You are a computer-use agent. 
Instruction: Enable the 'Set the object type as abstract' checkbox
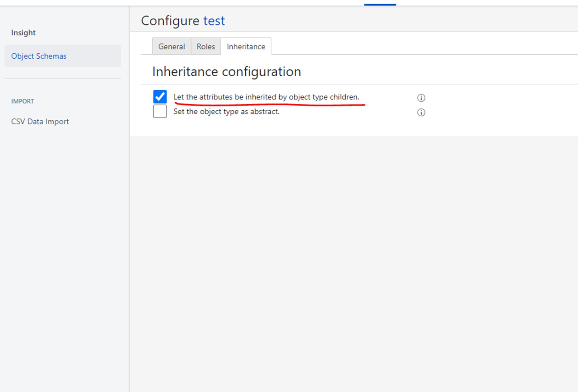[160, 111]
